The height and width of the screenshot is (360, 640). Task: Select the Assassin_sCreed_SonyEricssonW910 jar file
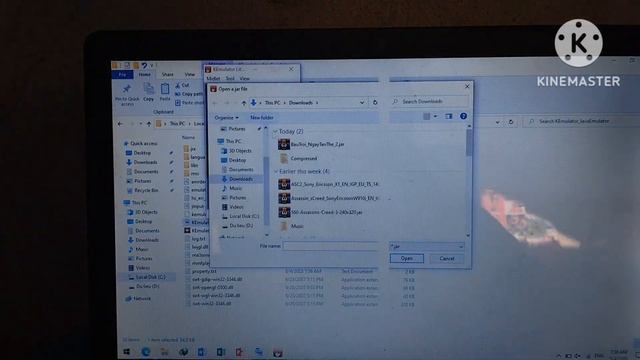328,198
